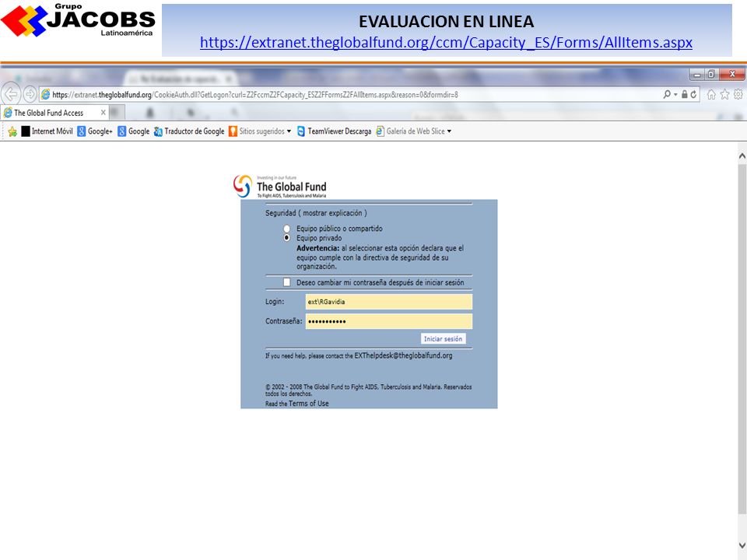Minimize the browser window

(696, 75)
